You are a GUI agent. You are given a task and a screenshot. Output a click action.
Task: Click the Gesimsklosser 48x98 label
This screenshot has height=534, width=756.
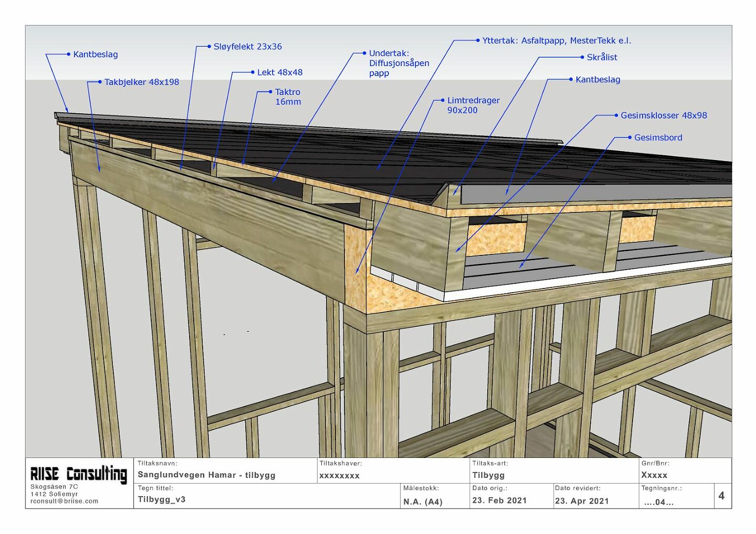click(664, 115)
